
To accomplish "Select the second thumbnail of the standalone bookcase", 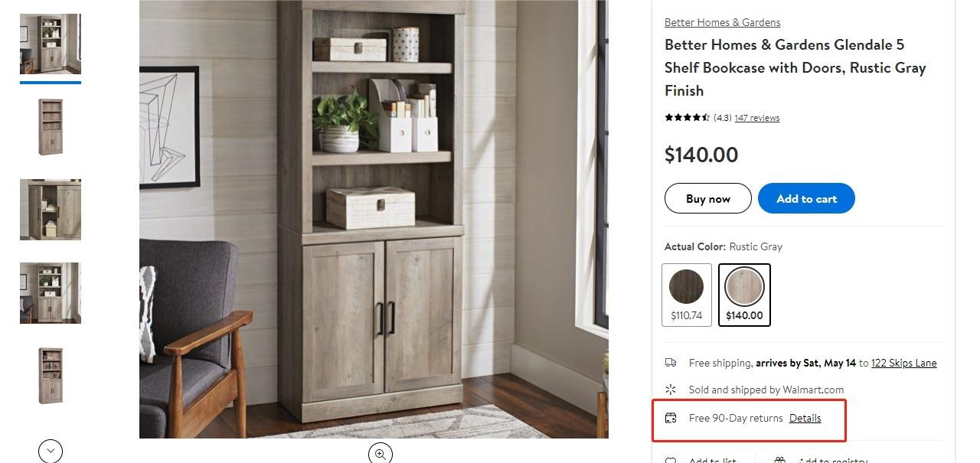I will click(51, 127).
